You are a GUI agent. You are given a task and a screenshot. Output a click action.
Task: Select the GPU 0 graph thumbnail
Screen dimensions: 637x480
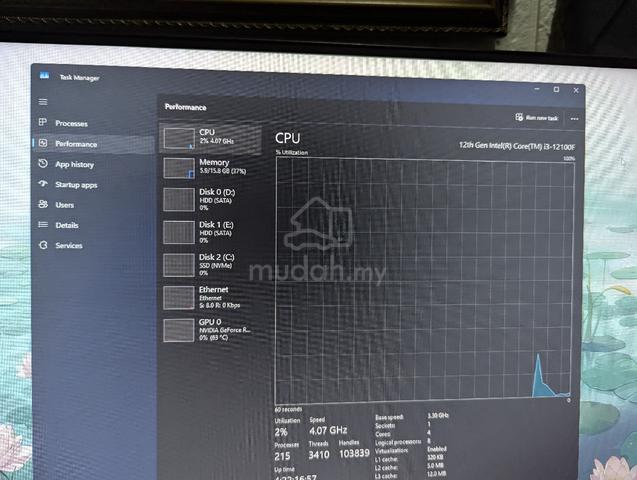click(179, 330)
